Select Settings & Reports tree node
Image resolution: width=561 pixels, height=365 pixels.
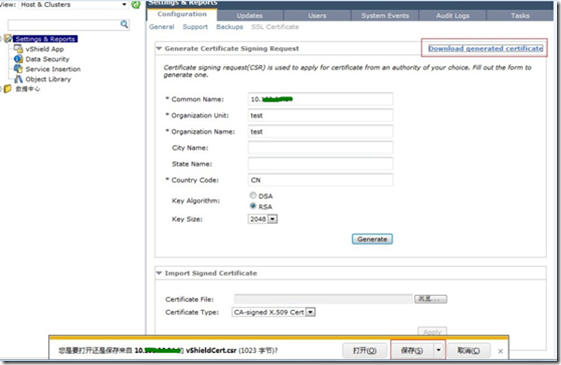[45, 39]
